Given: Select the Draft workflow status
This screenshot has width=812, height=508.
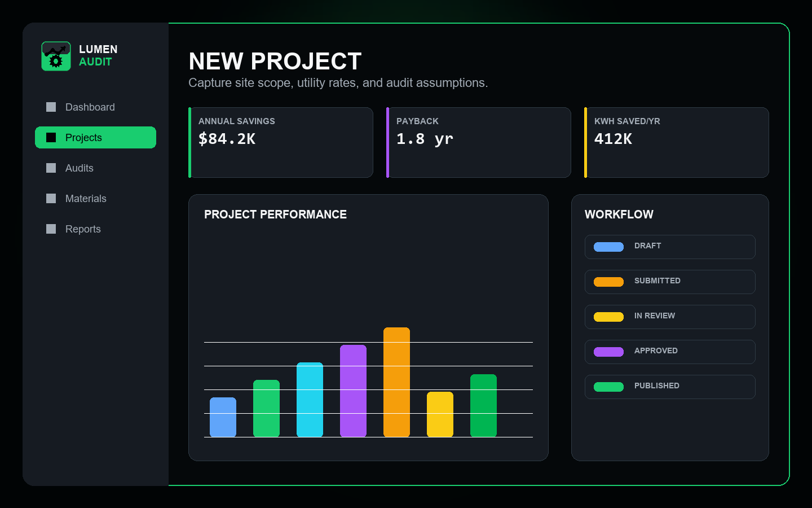Looking at the screenshot, I should click(670, 247).
